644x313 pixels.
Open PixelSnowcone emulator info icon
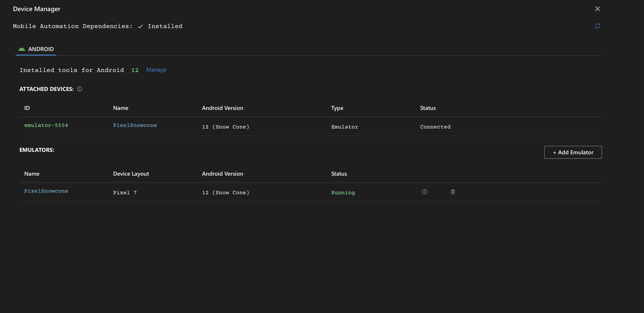click(424, 192)
